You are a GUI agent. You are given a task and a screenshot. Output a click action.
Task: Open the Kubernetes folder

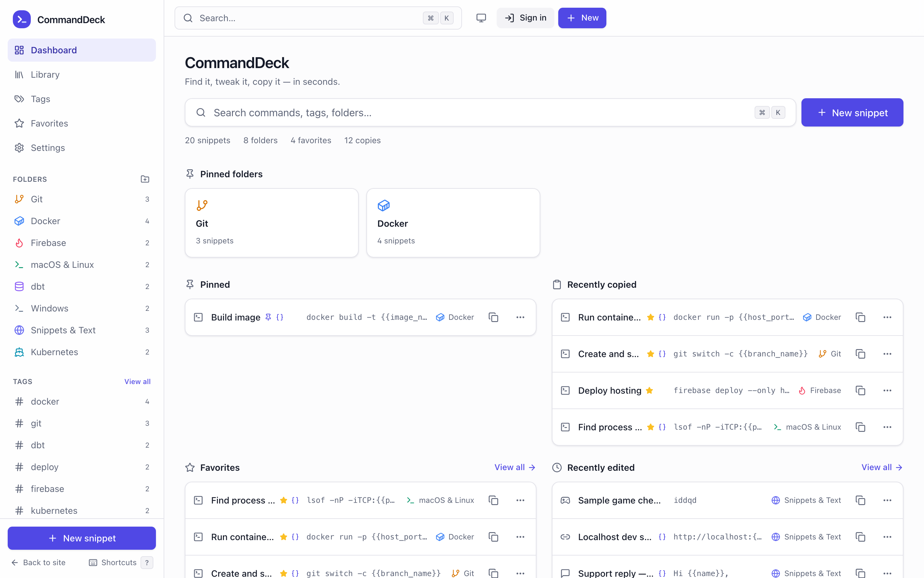pyautogui.click(x=82, y=352)
